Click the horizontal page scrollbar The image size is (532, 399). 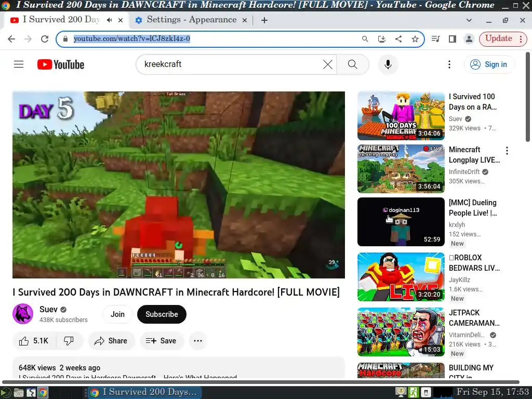[261, 382]
